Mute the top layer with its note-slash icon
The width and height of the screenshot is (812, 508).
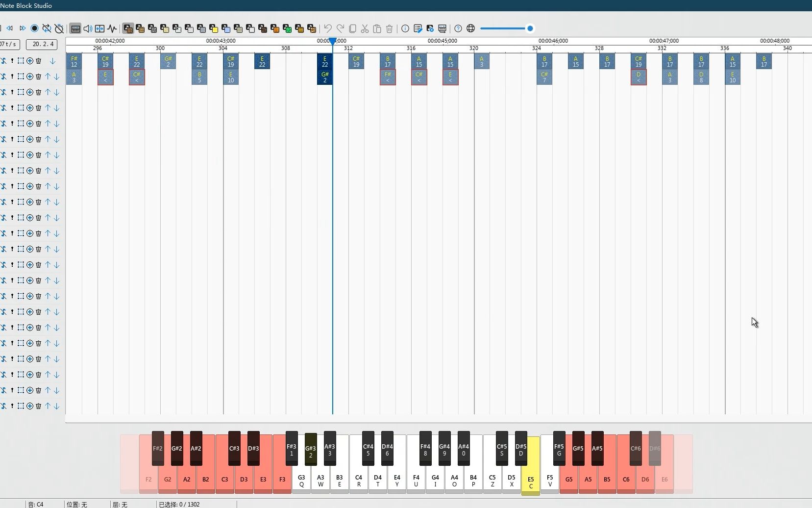point(3,61)
